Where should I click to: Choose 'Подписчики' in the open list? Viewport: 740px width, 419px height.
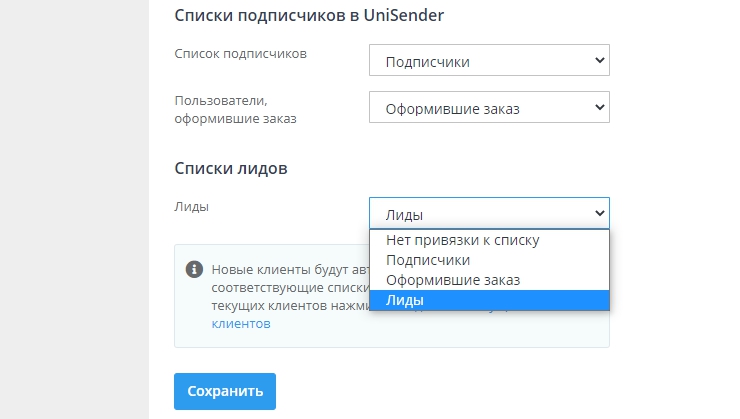click(x=428, y=260)
